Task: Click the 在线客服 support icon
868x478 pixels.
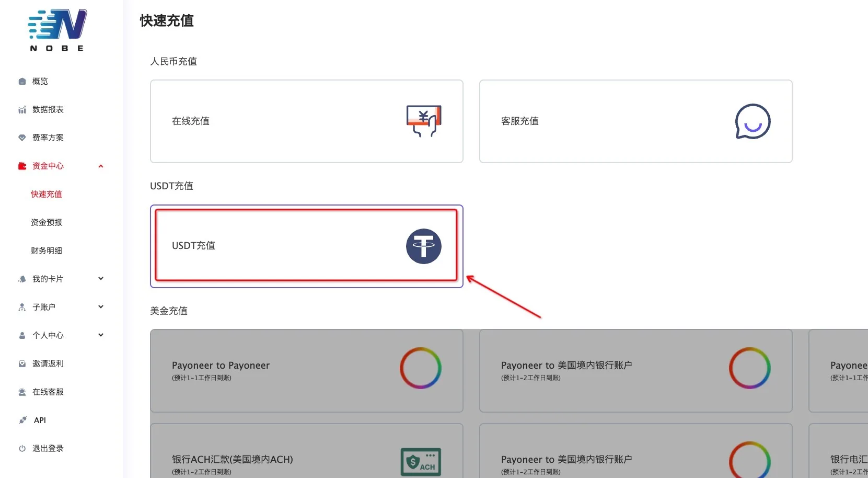Action: click(22, 392)
